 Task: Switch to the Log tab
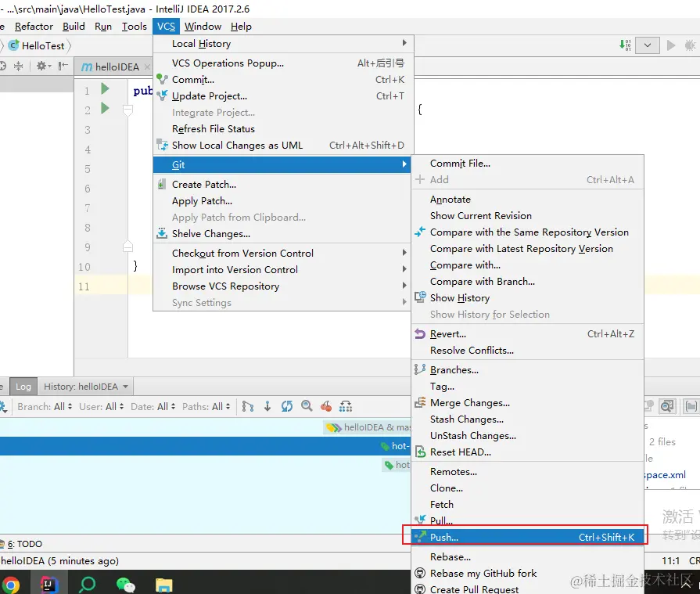(23, 387)
